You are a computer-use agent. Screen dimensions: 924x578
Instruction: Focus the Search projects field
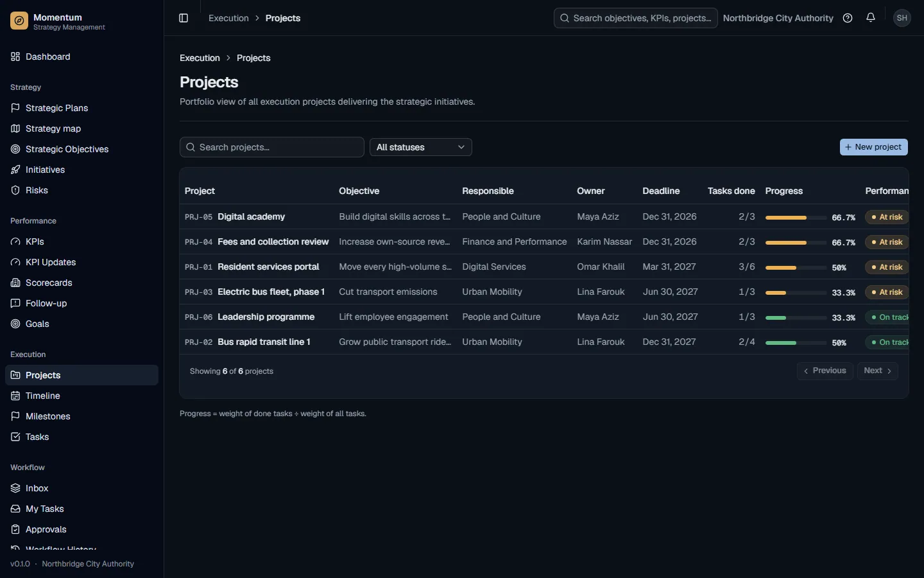tap(272, 147)
